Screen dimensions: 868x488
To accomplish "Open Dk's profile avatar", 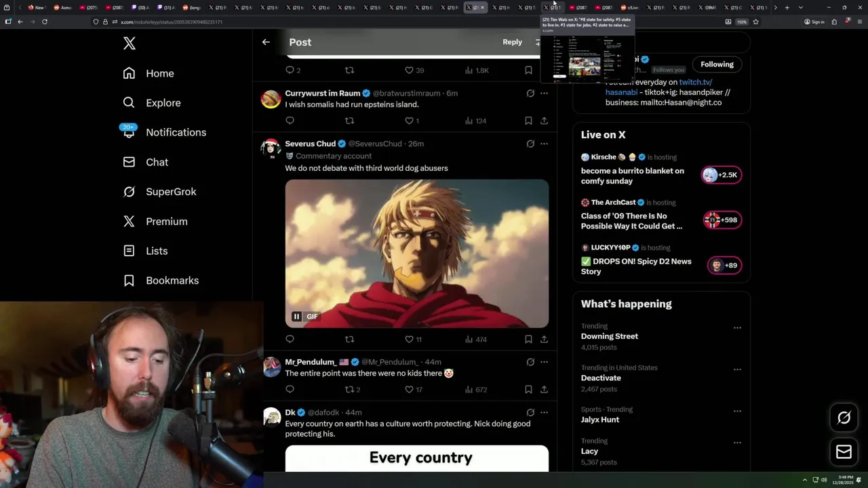I will (271, 417).
